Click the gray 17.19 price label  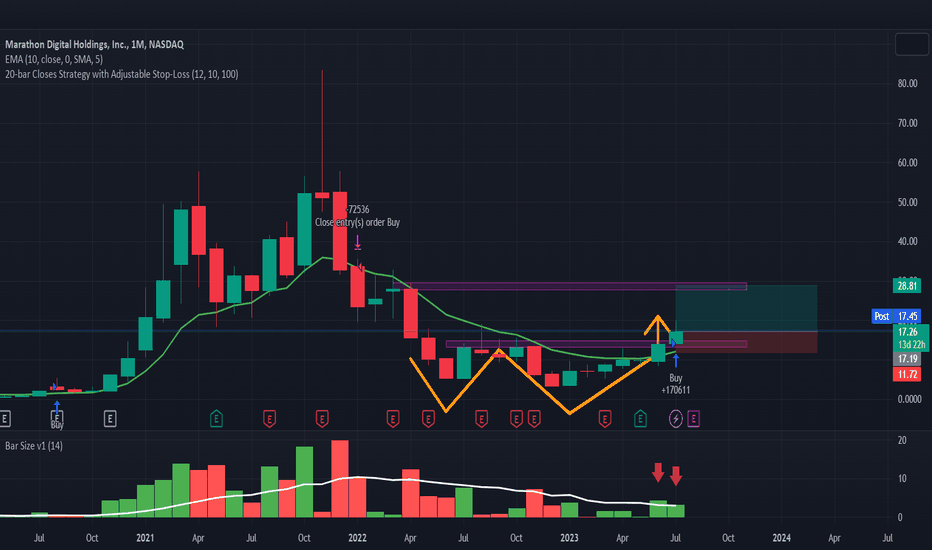pyautogui.click(x=907, y=359)
